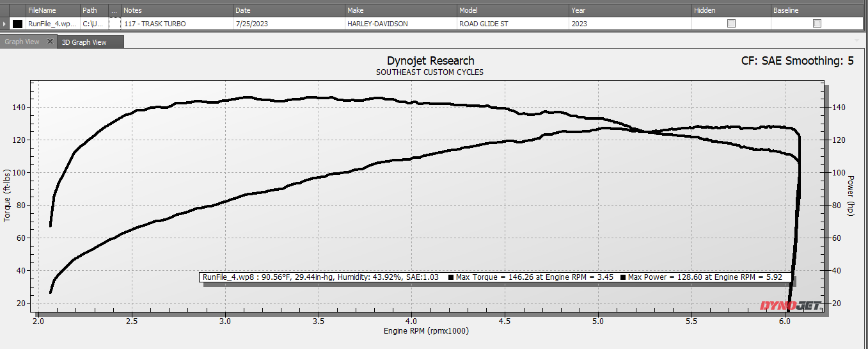Click the RunFile_4.wp8 conditions legend text
This screenshot has height=349, width=868.
point(320,277)
